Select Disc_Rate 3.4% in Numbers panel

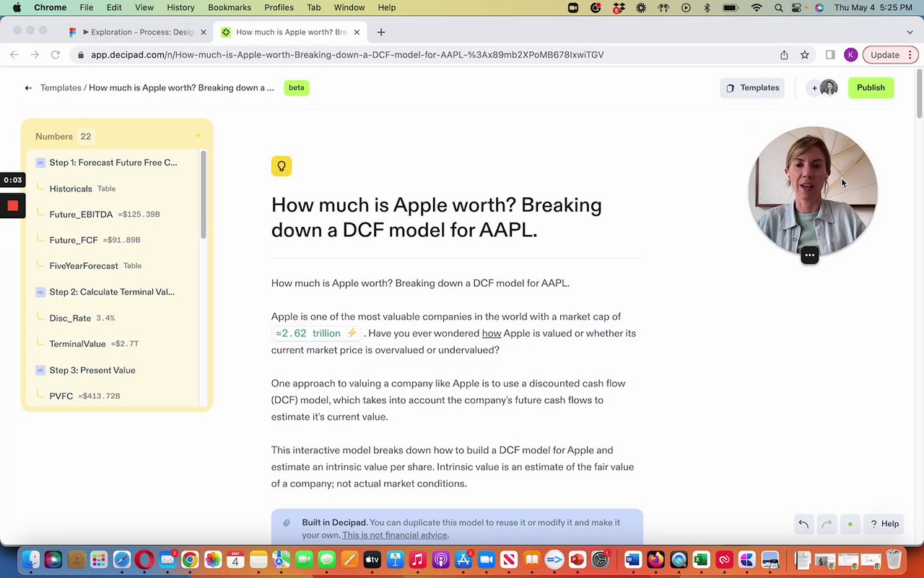pyautogui.click(x=82, y=318)
